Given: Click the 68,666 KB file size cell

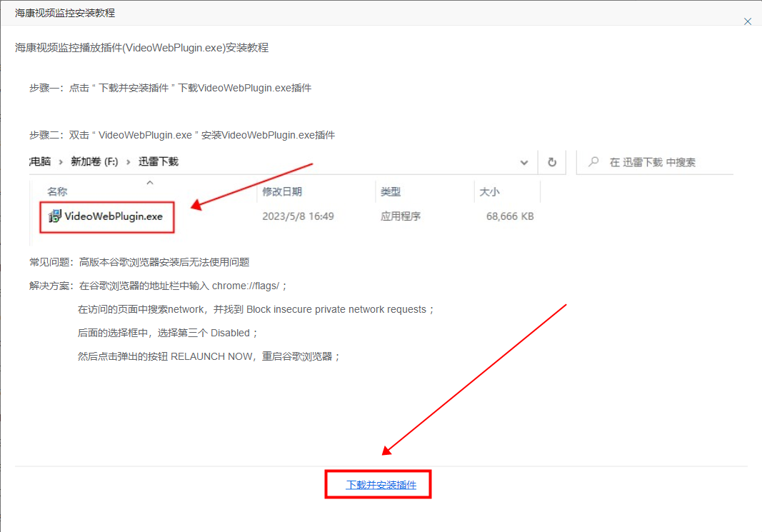Looking at the screenshot, I should click(509, 216).
